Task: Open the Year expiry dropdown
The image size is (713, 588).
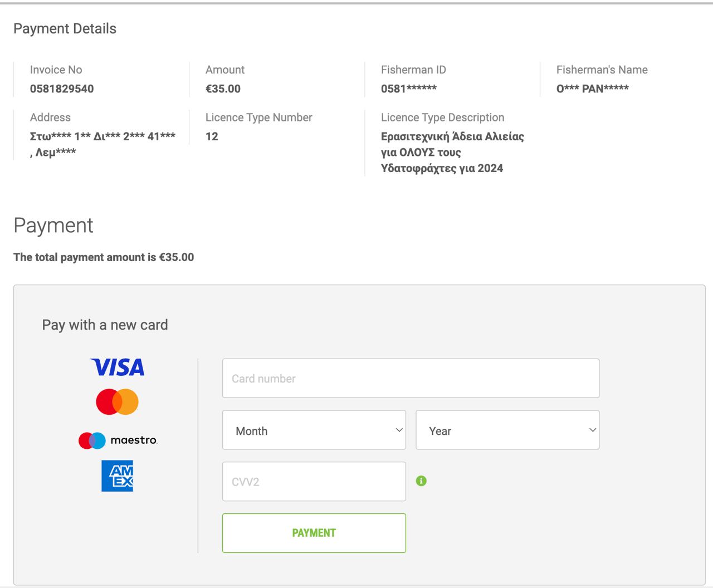Action: tap(507, 430)
